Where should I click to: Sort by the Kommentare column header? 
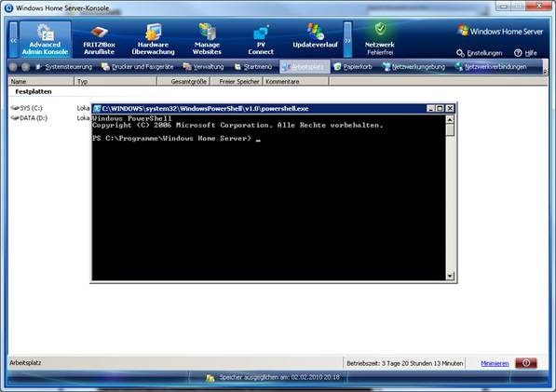(296, 82)
